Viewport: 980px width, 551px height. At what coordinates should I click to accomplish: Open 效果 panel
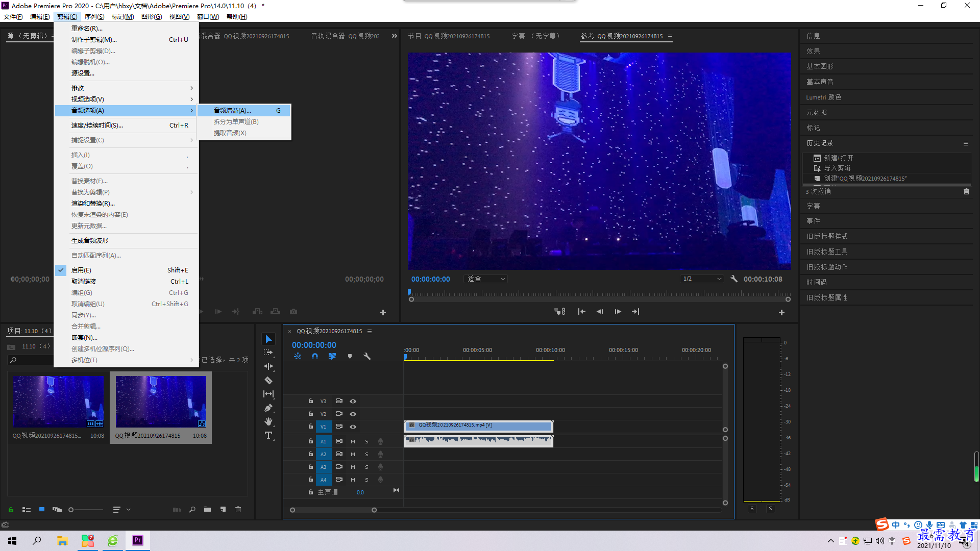(813, 51)
